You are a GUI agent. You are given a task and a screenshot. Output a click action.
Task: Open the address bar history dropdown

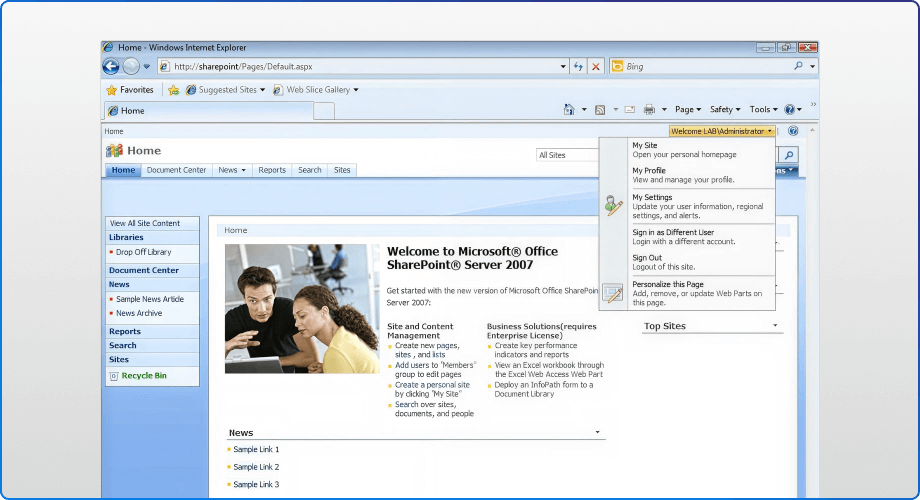563,66
